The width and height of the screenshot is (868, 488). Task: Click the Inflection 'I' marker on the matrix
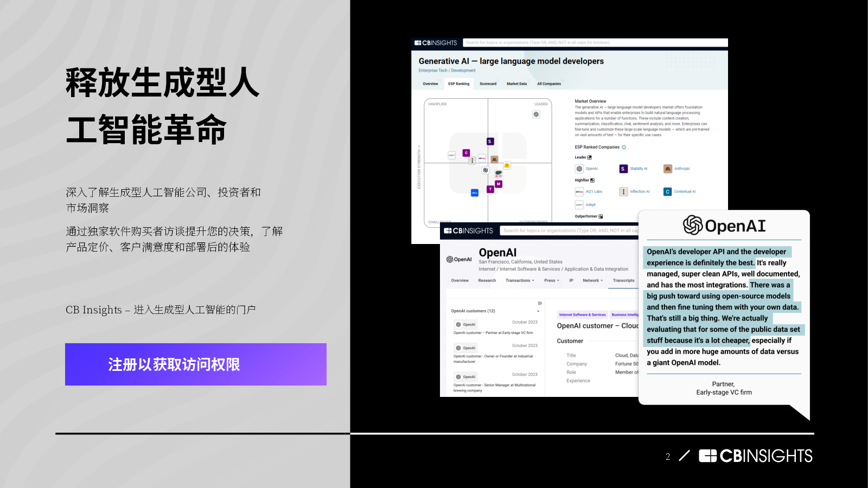pos(472,160)
